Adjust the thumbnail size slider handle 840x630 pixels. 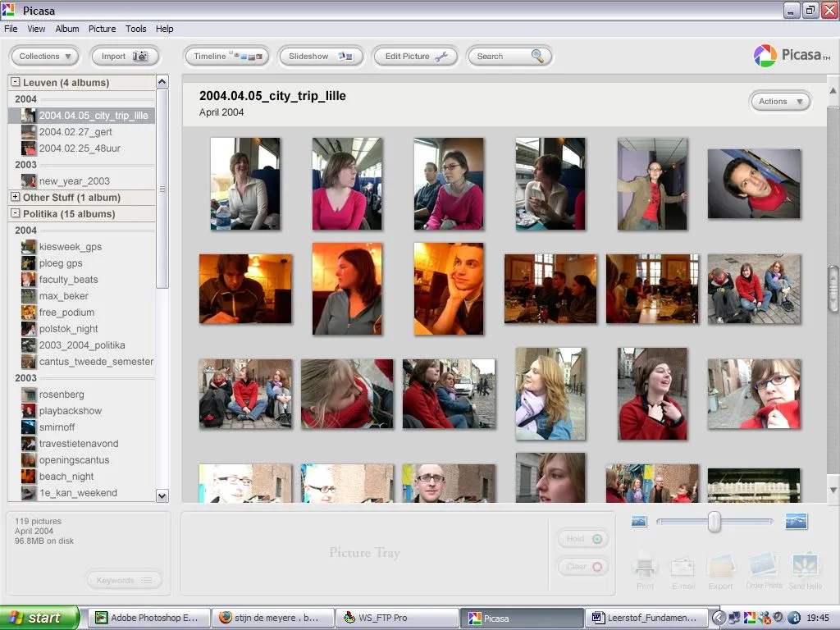point(714,522)
